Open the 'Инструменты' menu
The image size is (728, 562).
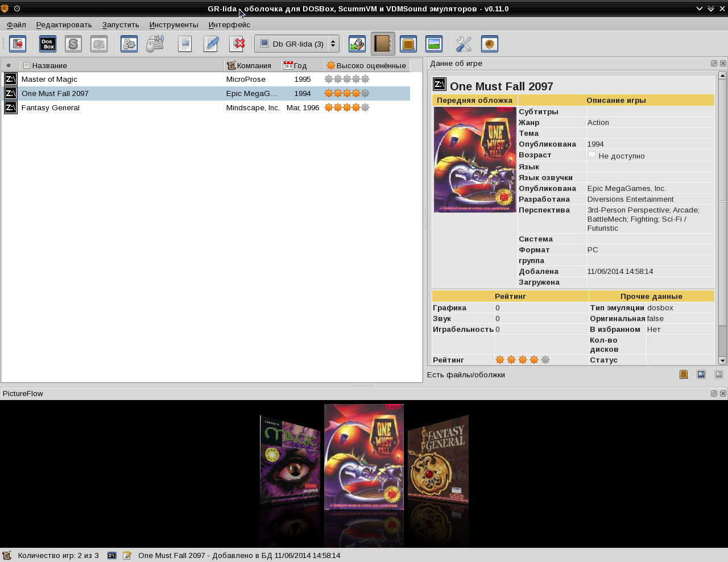coord(173,24)
